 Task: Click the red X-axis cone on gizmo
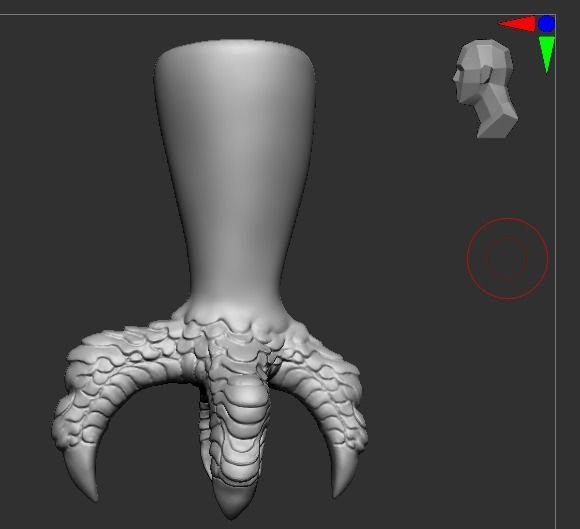coord(518,24)
